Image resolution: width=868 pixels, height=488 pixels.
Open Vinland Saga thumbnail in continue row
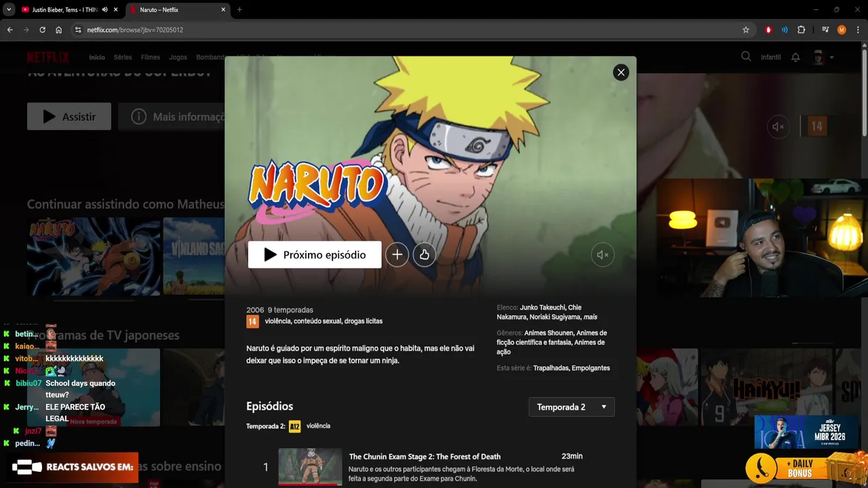[194, 256]
